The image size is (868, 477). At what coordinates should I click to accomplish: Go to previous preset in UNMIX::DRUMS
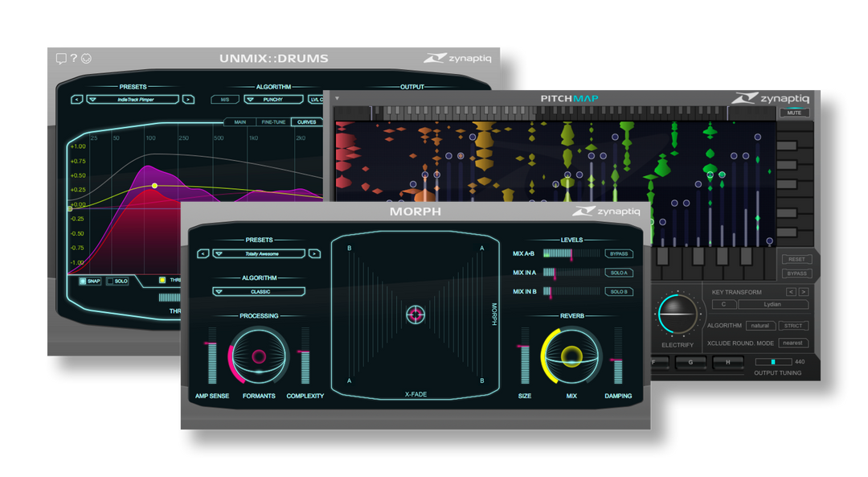[x=77, y=100]
